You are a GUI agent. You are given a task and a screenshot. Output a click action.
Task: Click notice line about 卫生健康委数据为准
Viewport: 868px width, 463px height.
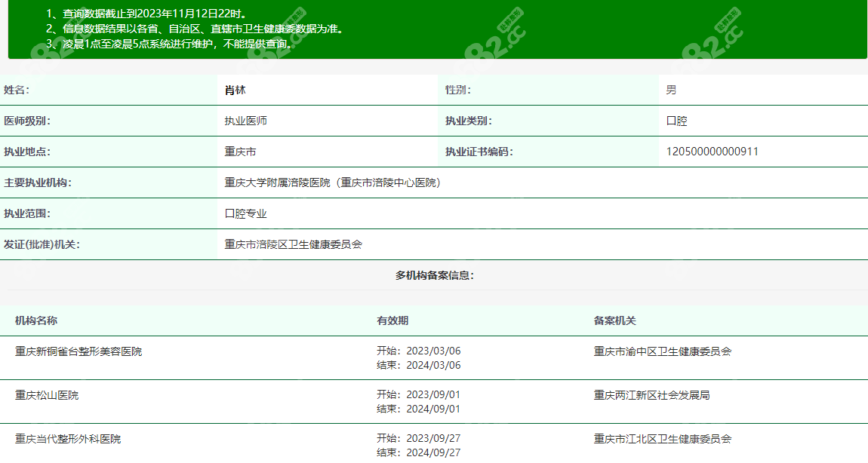tap(196, 29)
